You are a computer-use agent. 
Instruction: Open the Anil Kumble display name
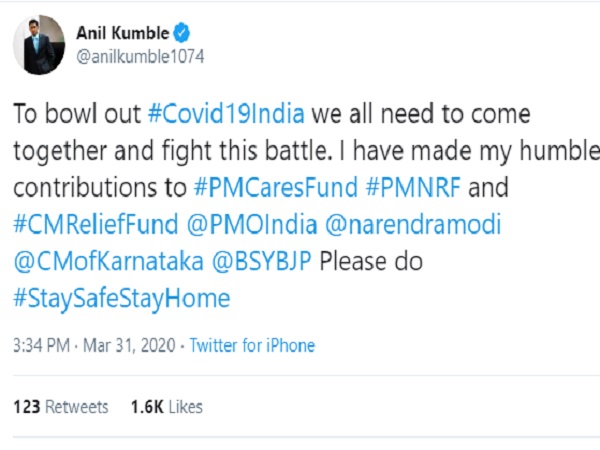click(x=122, y=33)
